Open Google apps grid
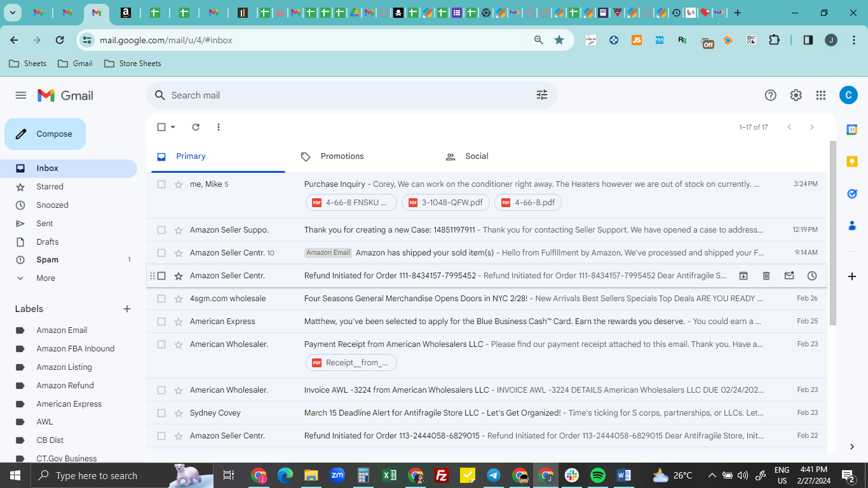868x488 pixels. coord(821,95)
